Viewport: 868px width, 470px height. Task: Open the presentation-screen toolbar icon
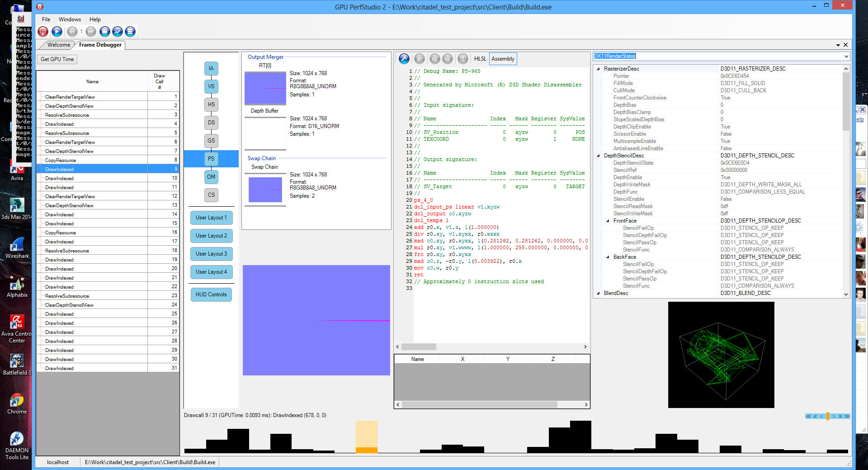105,31
